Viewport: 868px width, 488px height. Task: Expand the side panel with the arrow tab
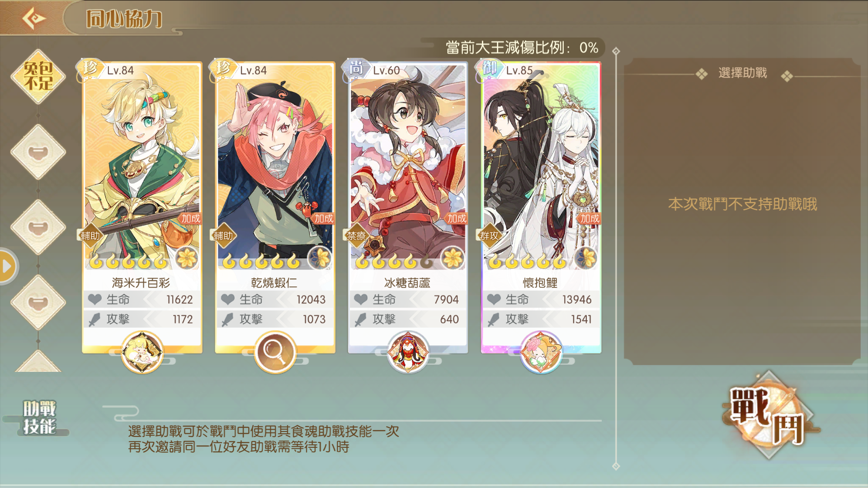(8, 266)
